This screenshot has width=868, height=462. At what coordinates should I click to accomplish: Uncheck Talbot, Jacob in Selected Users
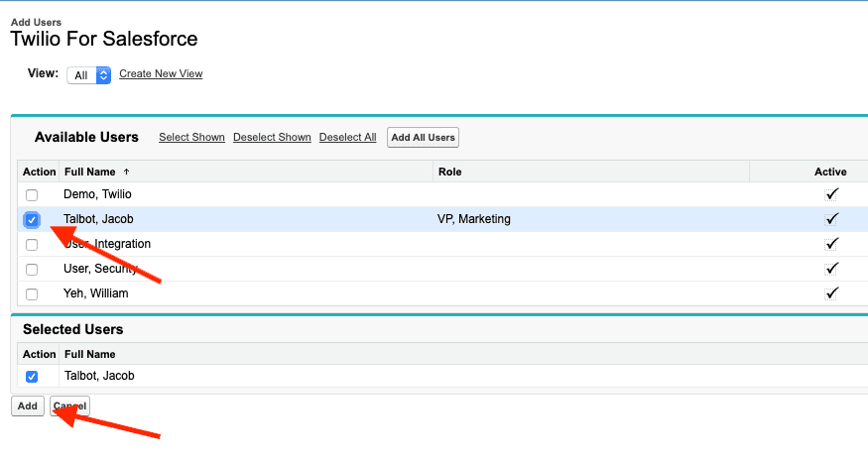(32, 377)
